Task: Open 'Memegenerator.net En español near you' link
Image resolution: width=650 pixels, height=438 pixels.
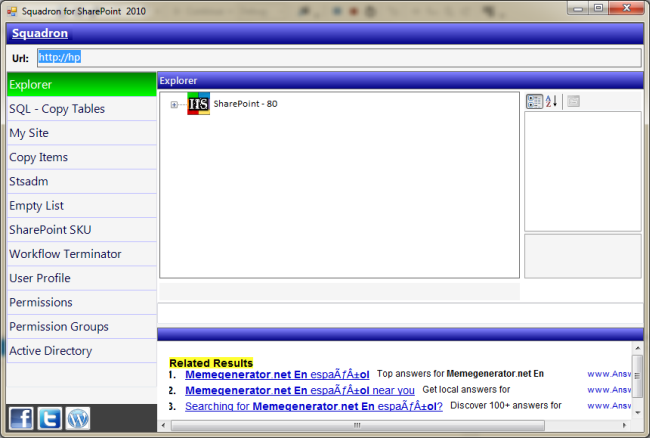Action: pos(300,390)
